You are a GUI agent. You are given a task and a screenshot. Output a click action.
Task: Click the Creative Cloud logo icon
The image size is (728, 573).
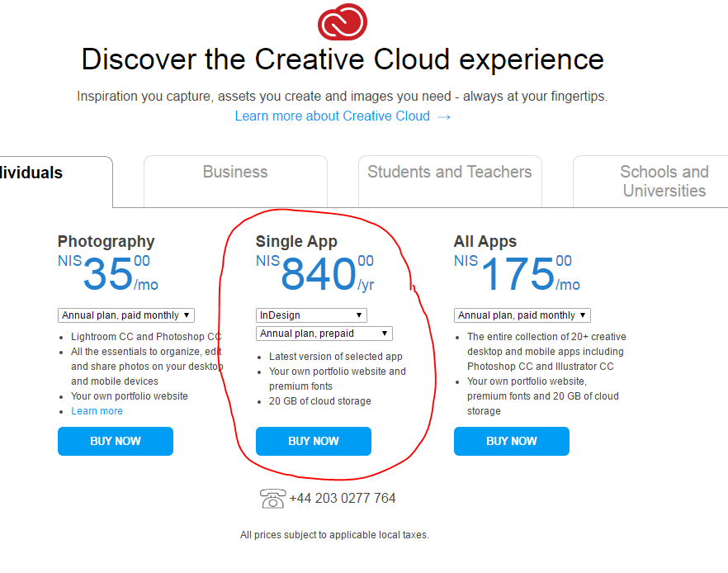343,21
